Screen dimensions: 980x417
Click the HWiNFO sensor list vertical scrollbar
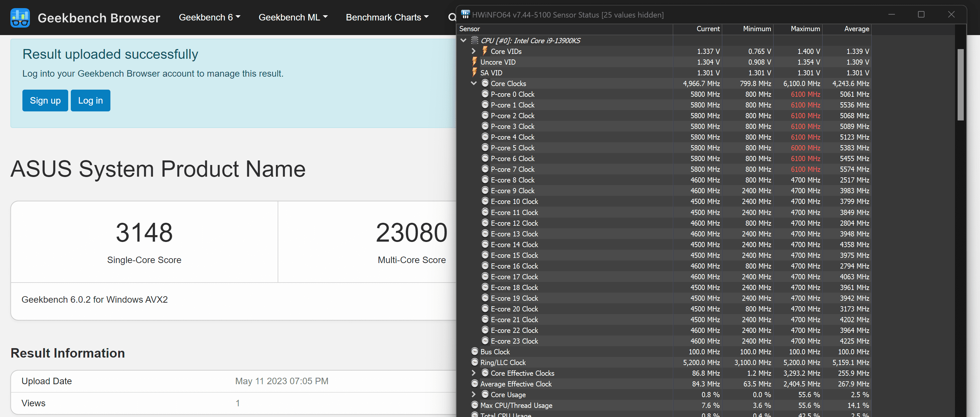[960, 84]
